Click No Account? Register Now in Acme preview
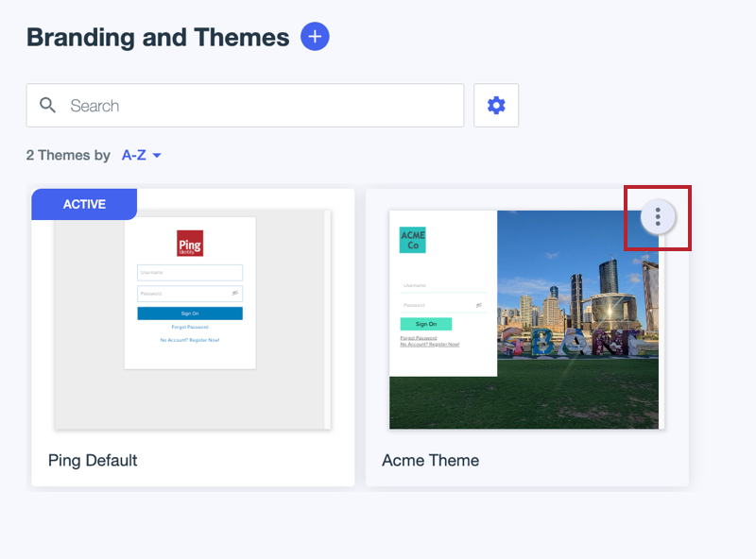756x559 pixels. 430,345
